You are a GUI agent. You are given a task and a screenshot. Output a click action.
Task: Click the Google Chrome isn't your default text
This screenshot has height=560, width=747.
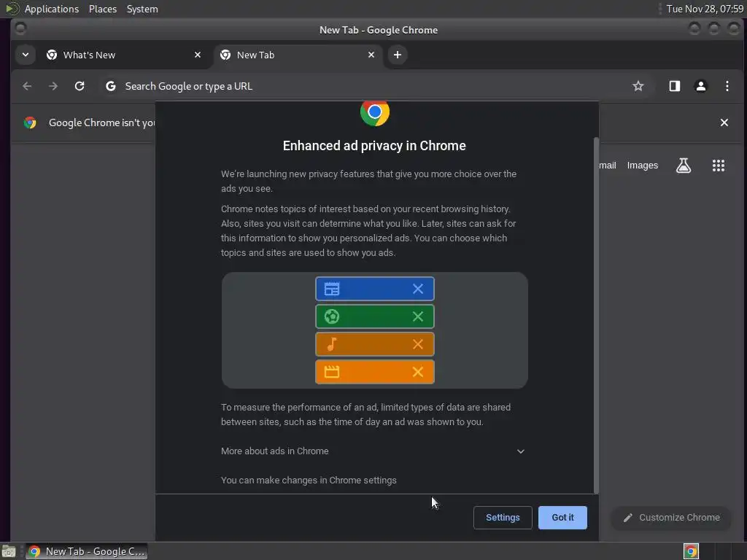(102, 122)
